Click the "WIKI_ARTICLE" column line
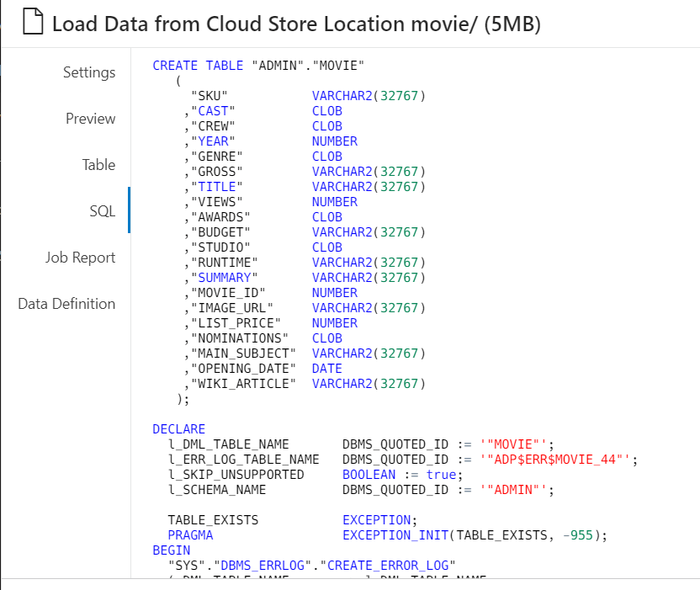The image size is (700, 590). click(243, 384)
